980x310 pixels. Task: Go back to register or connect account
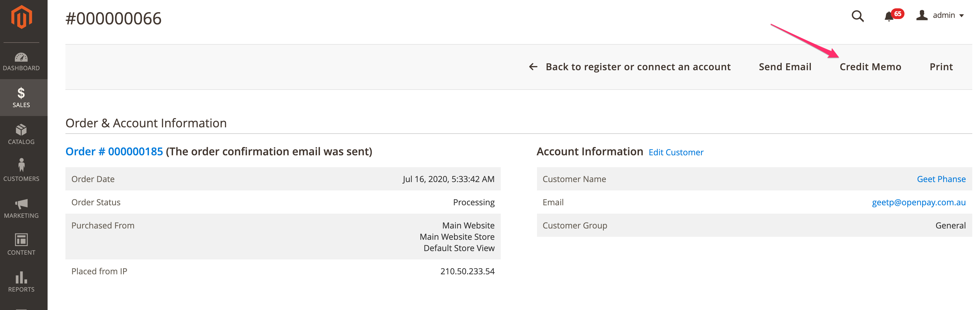[x=630, y=67]
